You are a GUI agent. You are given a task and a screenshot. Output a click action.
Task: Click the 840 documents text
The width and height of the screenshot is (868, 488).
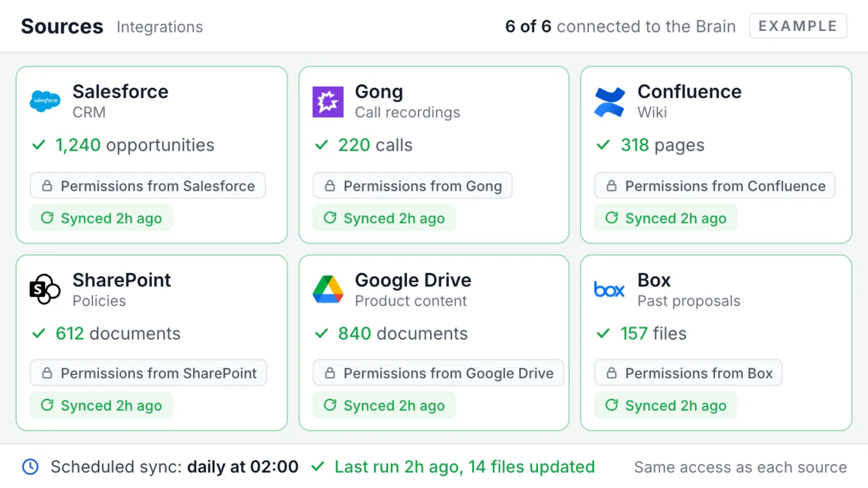point(403,333)
